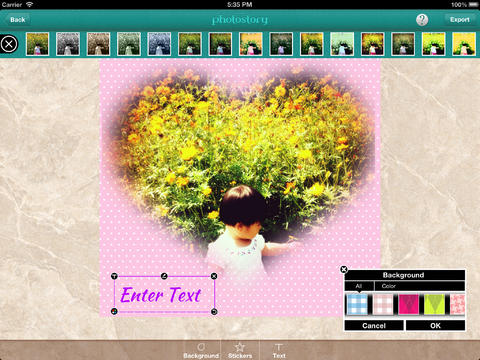
Task: Choose the magenta triangle background swatch
Action: (409, 304)
